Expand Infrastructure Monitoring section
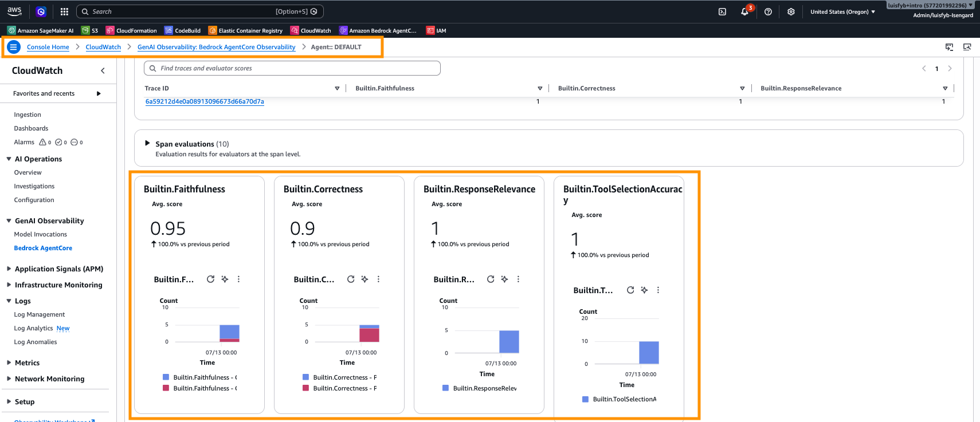This screenshot has width=980, height=422. pyautogui.click(x=9, y=285)
